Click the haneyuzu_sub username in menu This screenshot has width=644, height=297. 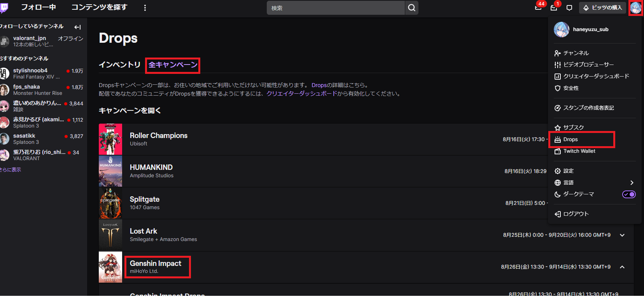591,30
